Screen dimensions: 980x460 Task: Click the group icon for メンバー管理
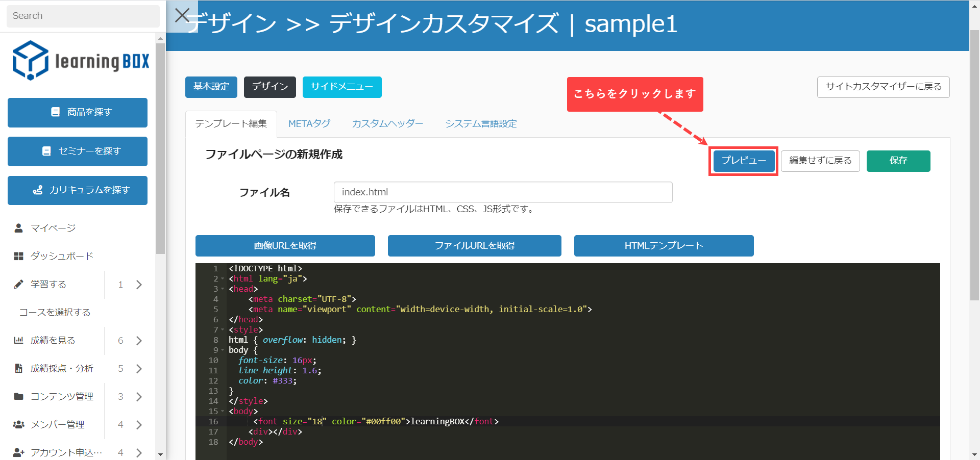click(x=19, y=424)
